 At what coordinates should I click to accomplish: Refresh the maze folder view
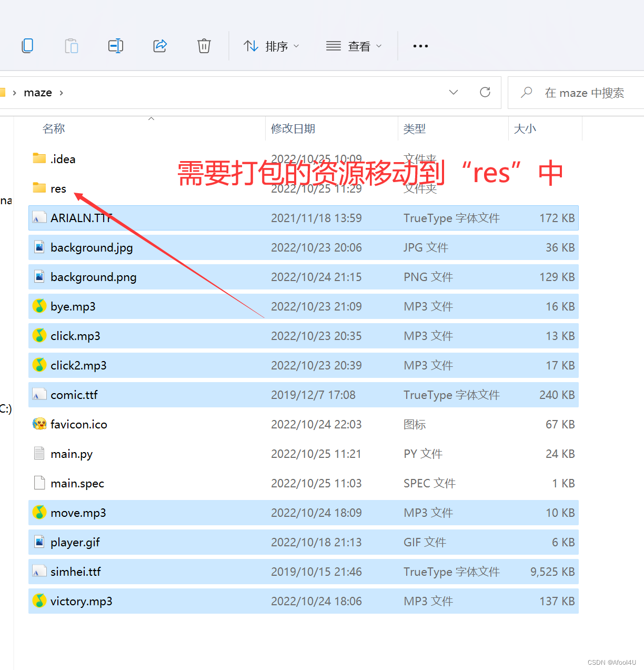tap(485, 93)
